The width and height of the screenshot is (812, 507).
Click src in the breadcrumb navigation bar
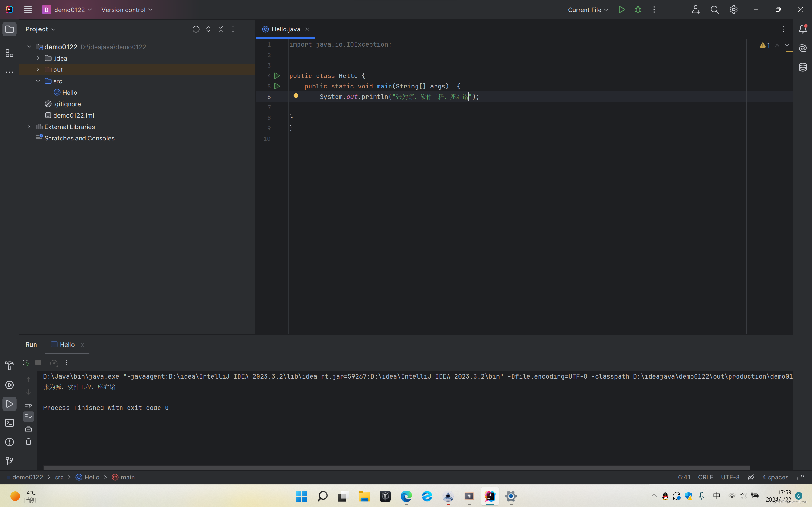pyautogui.click(x=59, y=477)
